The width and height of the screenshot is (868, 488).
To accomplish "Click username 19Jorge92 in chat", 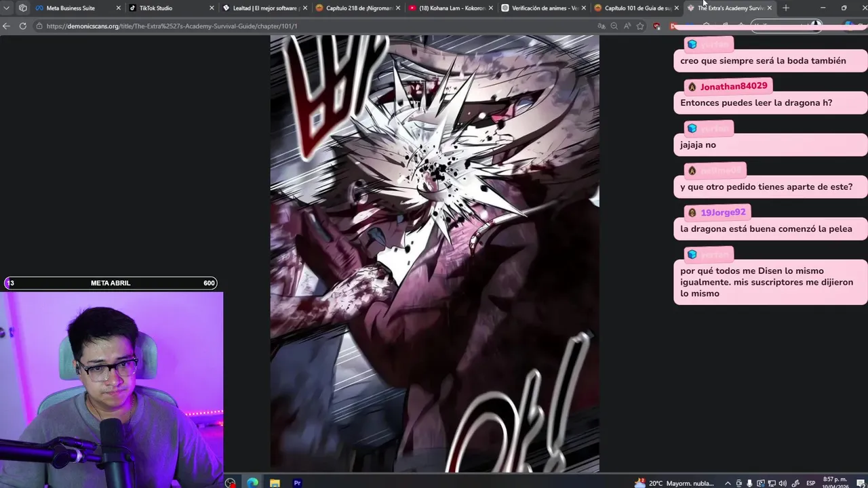I will (x=723, y=212).
